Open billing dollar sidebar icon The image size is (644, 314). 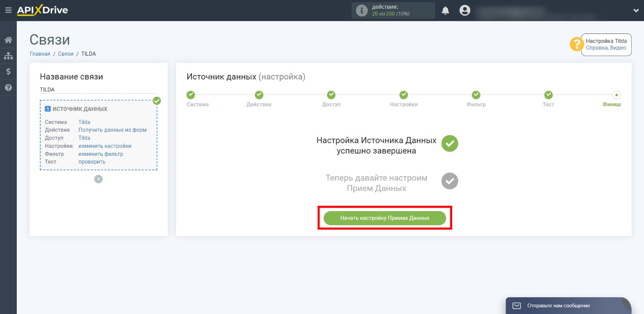point(8,72)
